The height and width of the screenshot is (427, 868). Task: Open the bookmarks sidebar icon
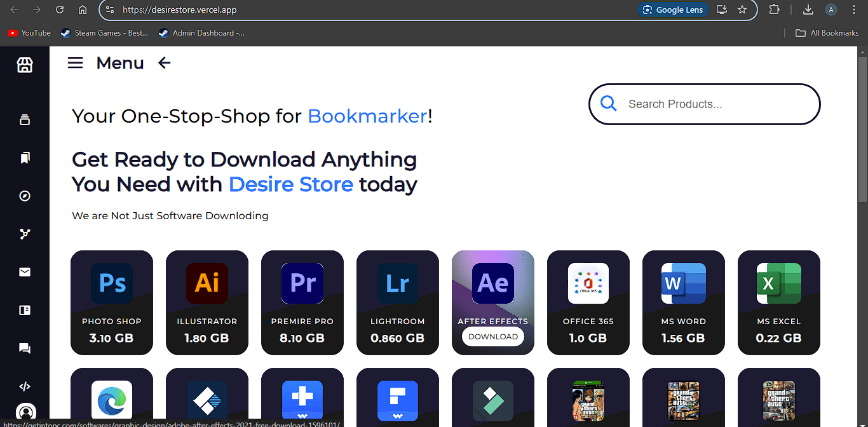(x=25, y=158)
